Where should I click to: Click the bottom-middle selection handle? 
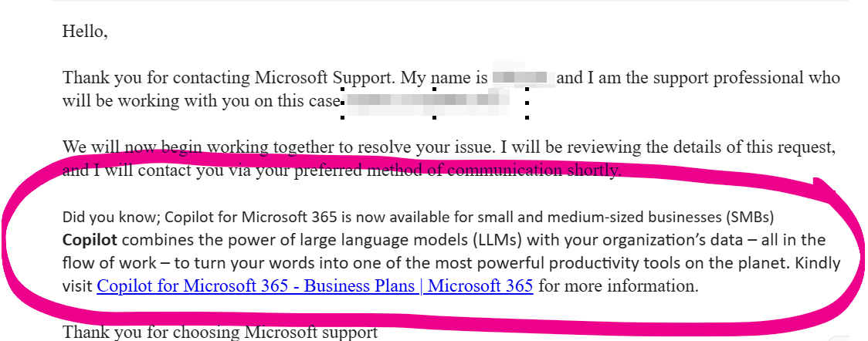pyautogui.click(x=434, y=118)
